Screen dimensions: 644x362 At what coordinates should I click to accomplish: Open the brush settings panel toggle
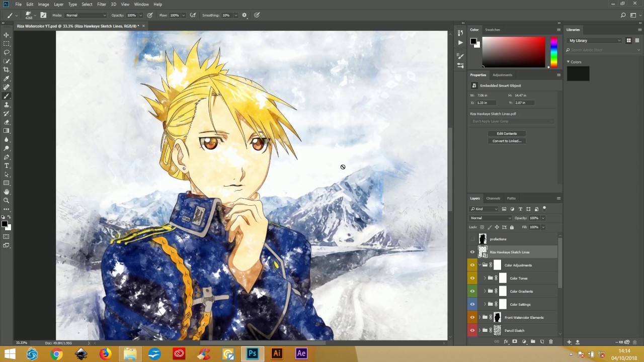coord(43,15)
